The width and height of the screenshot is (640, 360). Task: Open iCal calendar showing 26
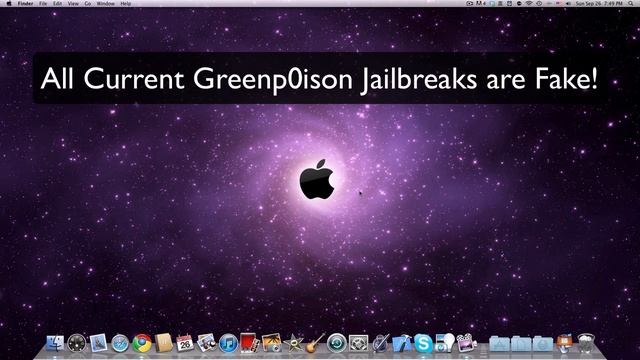[185, 343]
